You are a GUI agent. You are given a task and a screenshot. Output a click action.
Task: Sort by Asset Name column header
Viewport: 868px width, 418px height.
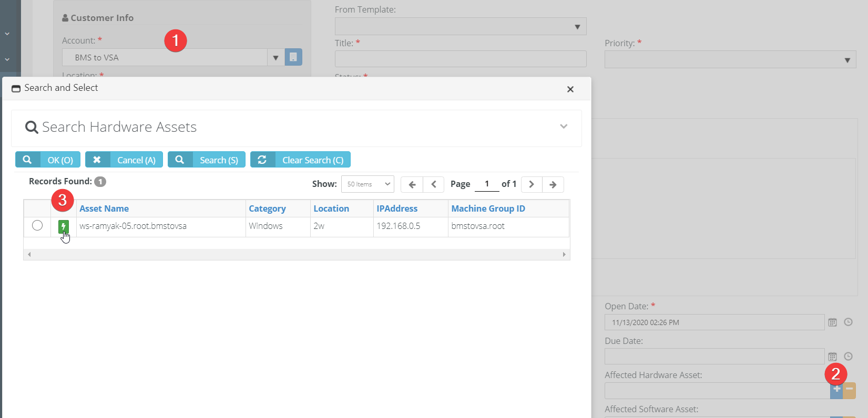pyautogui.click(x=104, y=208)
